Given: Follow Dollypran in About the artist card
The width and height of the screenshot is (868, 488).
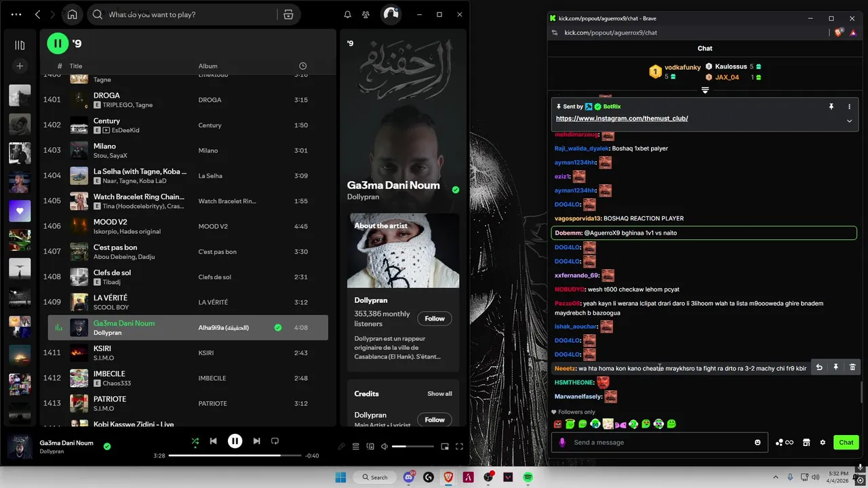Looking at the screenshot, I should click(435, 319).
